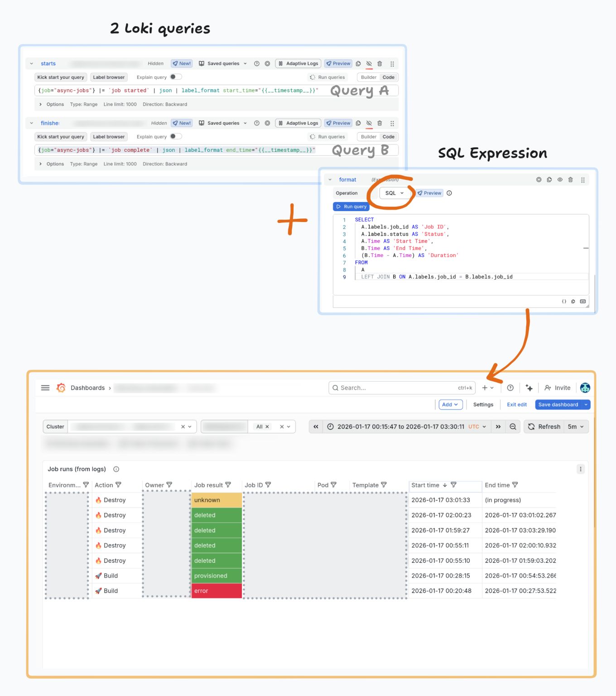Open the SQL operation dropdown

coord(394,193)
